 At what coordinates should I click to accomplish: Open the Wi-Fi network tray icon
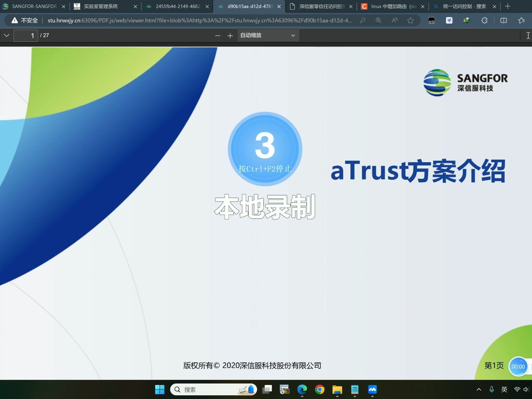point(517,389)
